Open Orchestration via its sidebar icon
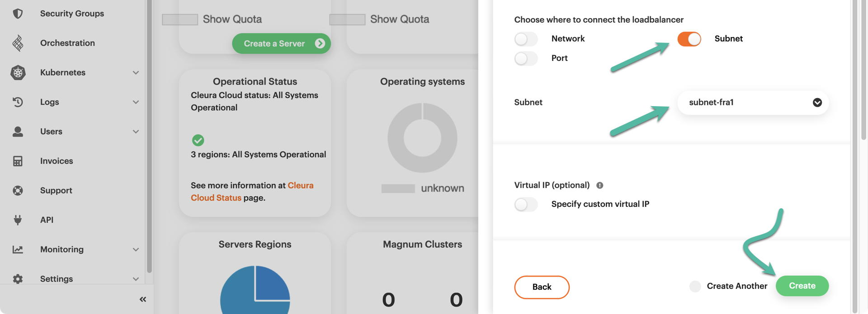Image resolution: width=868 pixels, height=314 pixels. pos(18,43)
